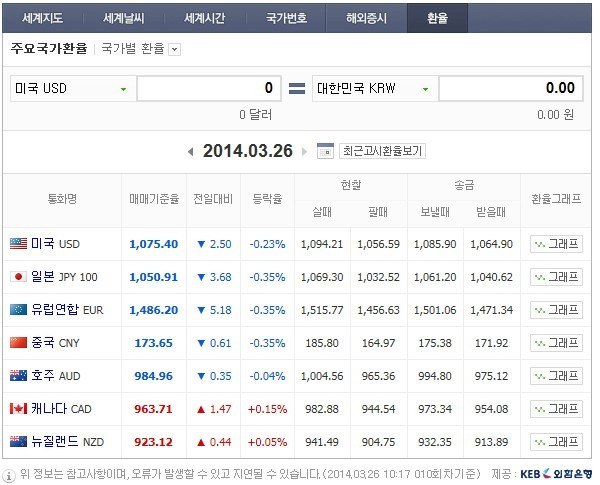Click the 미국 USD currency name

(x=55, y=243)
